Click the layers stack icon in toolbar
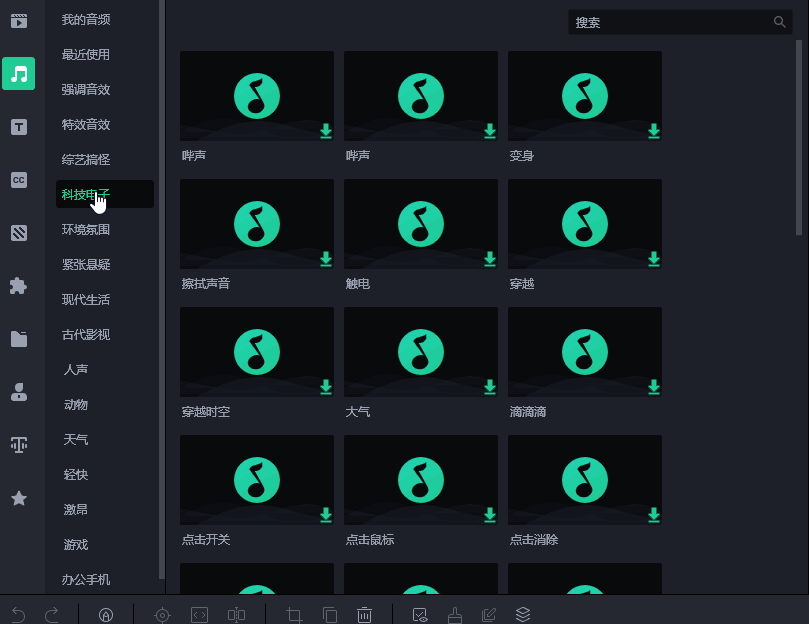This screenshot has width=809, height=624. point(523,615)
